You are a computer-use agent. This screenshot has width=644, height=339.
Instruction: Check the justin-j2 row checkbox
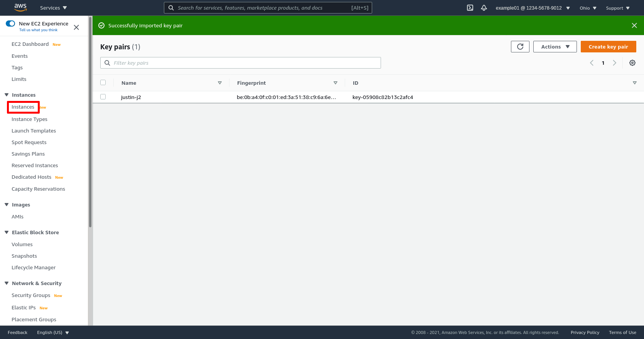tap(103, 97)
